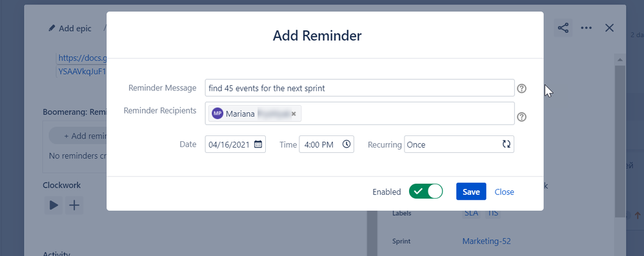This screenshot has height=256, width=644.
Task: Add a Clockwork worklog with plus icon
Action: (x=74, y=205)
